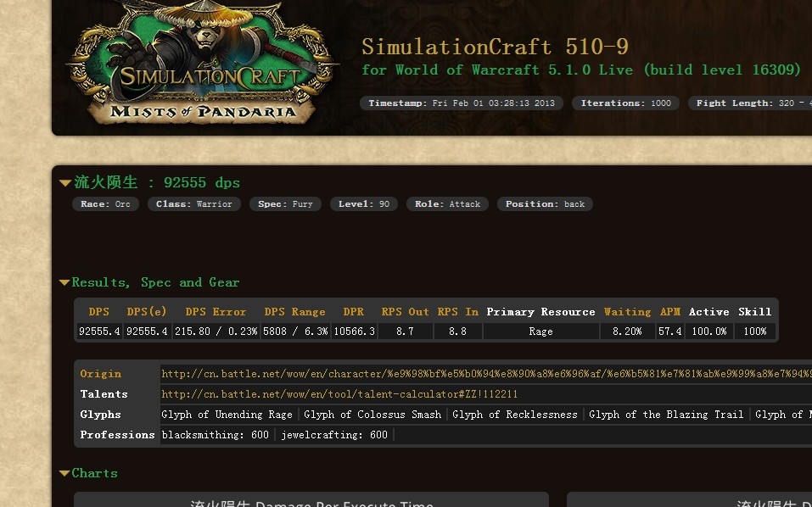Click the DPS column header
812x507 pixels.
(x=99, y=312)
